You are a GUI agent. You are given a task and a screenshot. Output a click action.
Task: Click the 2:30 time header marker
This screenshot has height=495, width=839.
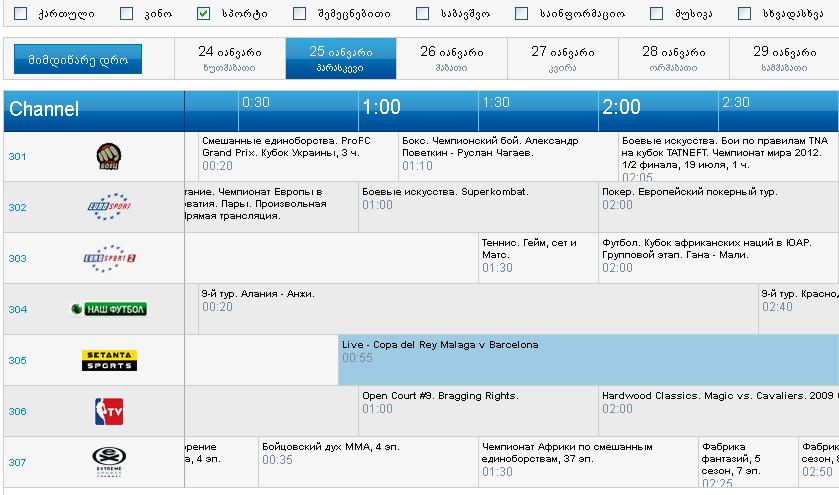coord(736,102)
